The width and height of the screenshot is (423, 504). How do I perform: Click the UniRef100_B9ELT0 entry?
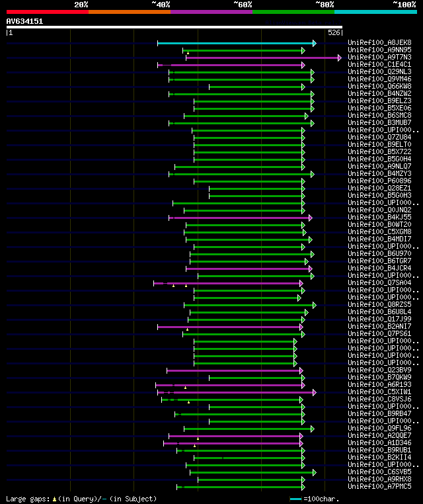pos(379,145)
